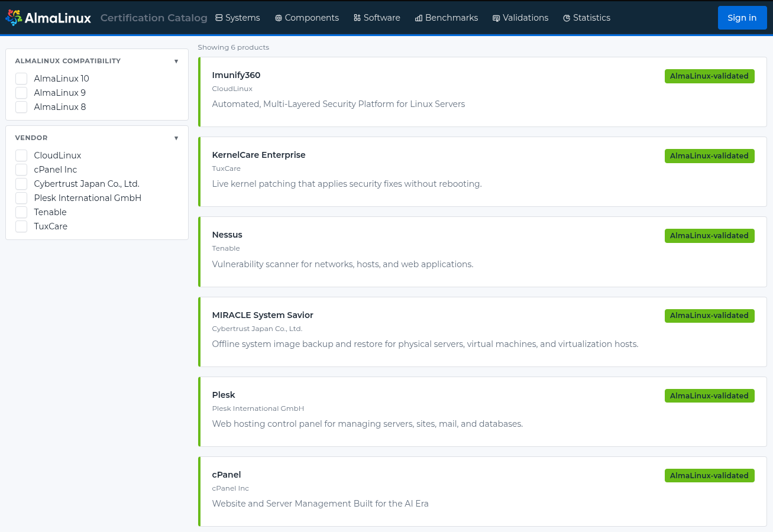The height and width of the screenshot is (532, 773).
Task: Open the Plesk product entry
Action: (224, 395)
